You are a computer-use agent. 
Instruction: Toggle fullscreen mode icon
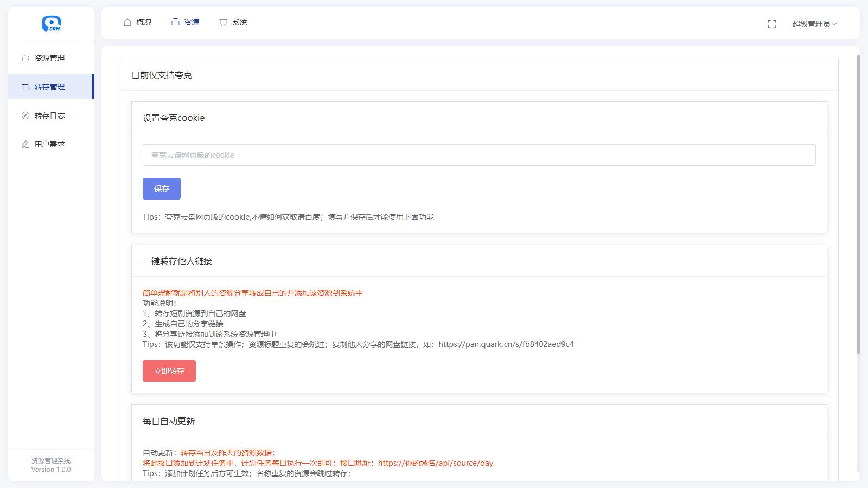[772, 24]
